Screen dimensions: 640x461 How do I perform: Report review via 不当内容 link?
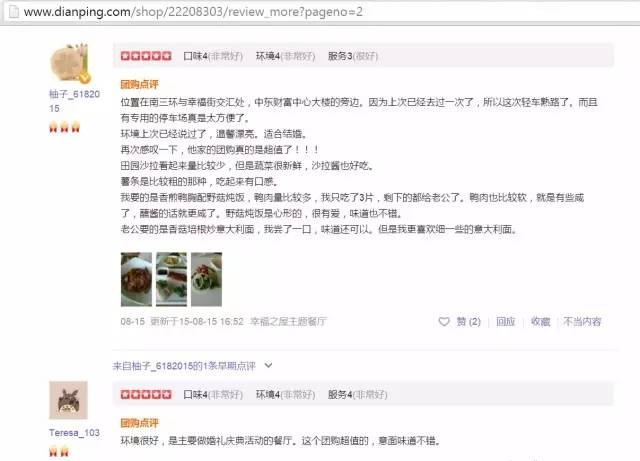pos(582,322)
